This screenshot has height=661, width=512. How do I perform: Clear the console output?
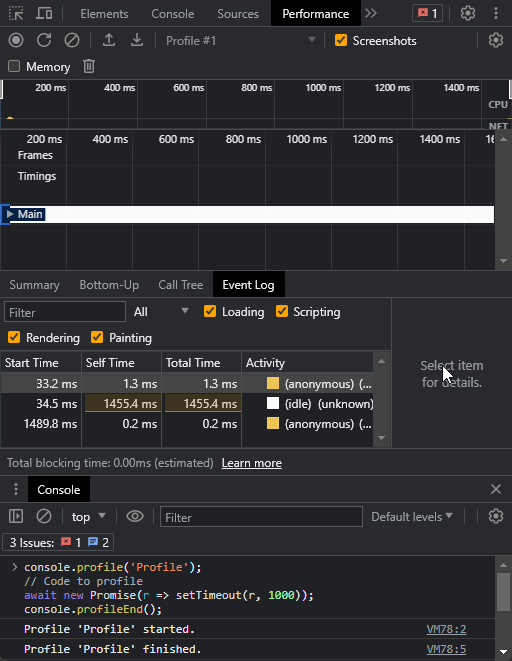44,516
